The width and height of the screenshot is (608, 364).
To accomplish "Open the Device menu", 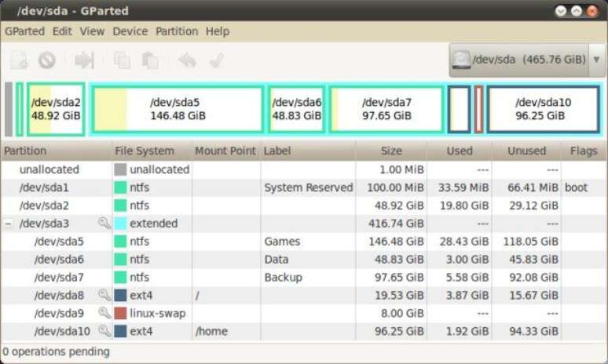I will 130,31.
